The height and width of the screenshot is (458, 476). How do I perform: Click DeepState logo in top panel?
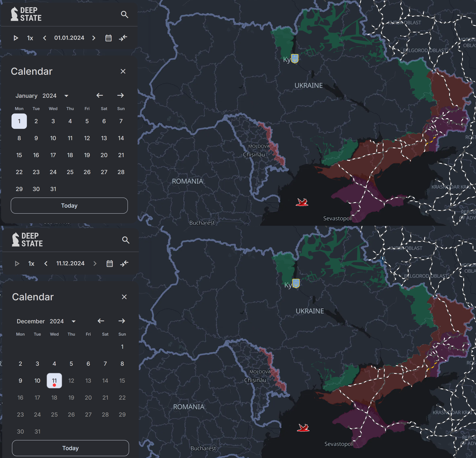point(26,14)
